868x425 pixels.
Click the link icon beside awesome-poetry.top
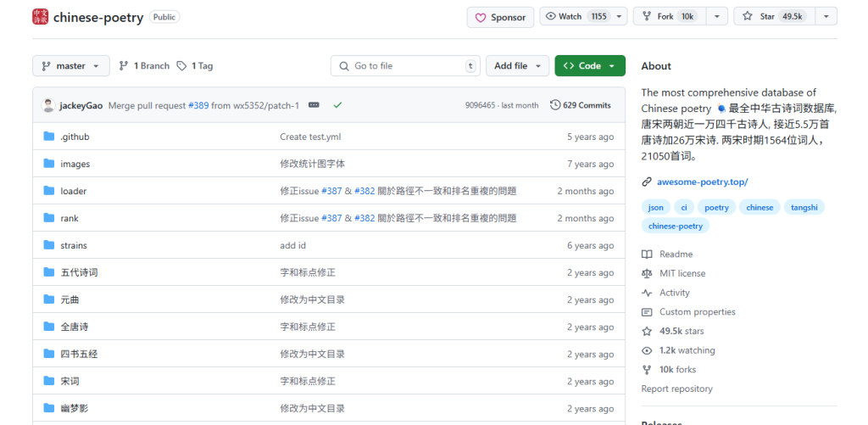[x=647, y=182]
